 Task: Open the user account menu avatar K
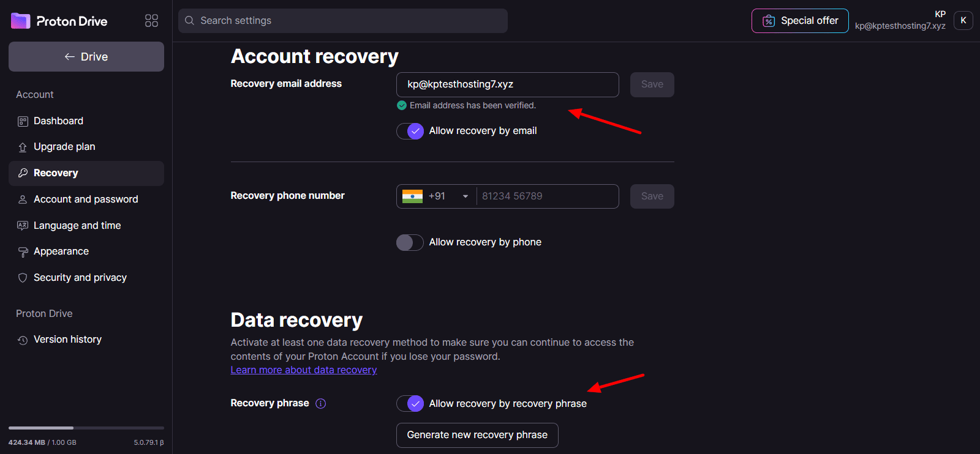click(963, 20)
